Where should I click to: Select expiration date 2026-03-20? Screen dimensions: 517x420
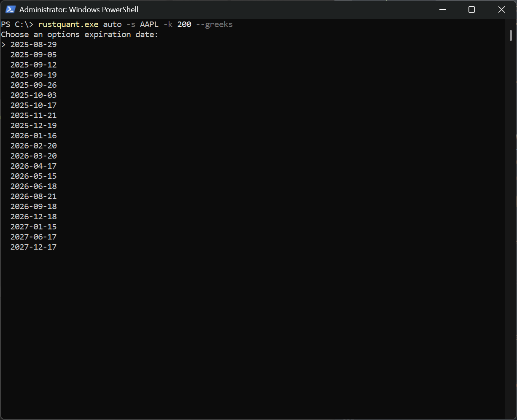pyautogui.click(x=33, y=156)
